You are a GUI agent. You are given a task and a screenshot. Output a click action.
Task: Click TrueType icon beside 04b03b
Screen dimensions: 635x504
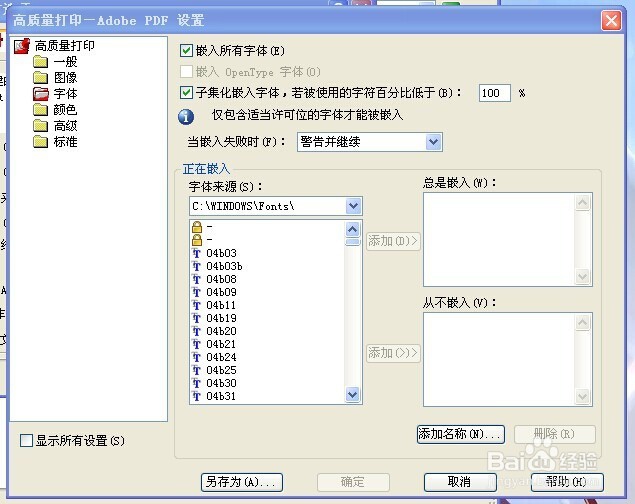click(196, 266)
